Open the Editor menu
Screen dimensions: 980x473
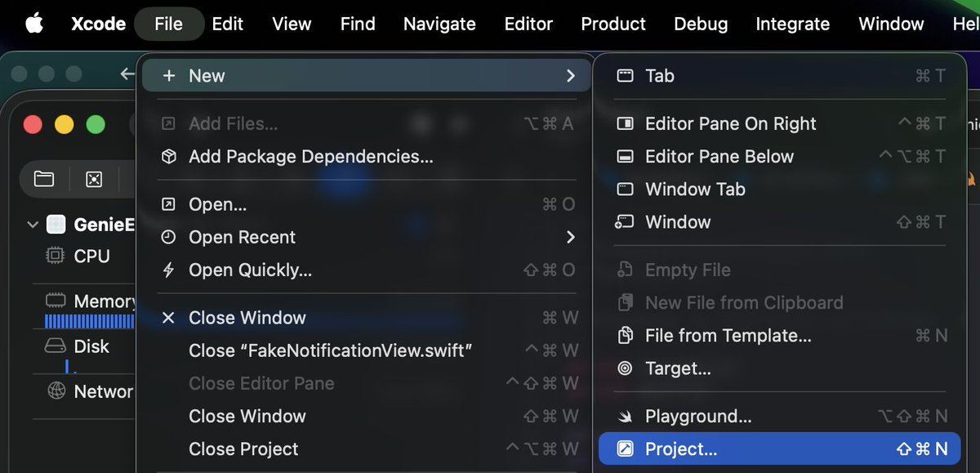[528, 24]
